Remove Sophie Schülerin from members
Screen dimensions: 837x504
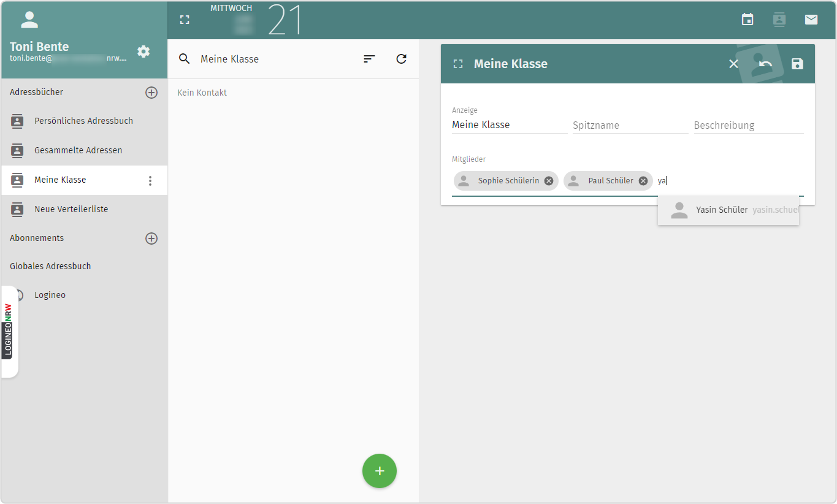549,181
